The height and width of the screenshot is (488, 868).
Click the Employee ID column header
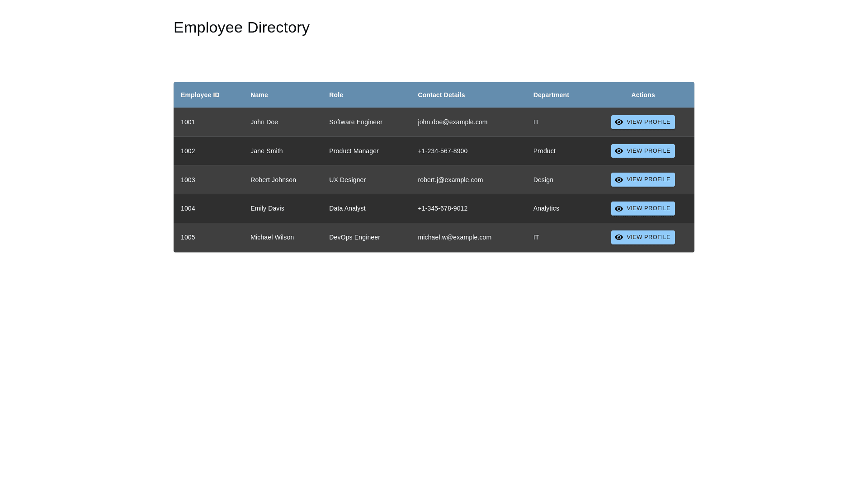point(200,95)
